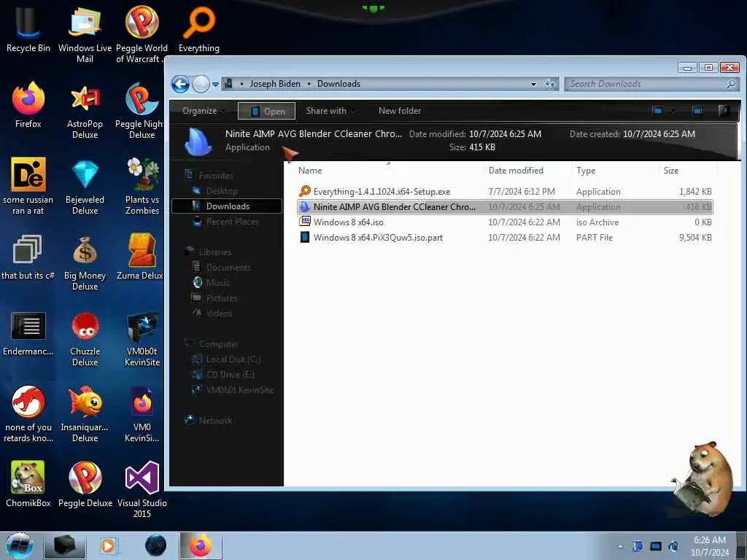Go back with Explorer back arrow
This screenshot has height=560, width=747.
pyautogui.click(x=181, y=85)
